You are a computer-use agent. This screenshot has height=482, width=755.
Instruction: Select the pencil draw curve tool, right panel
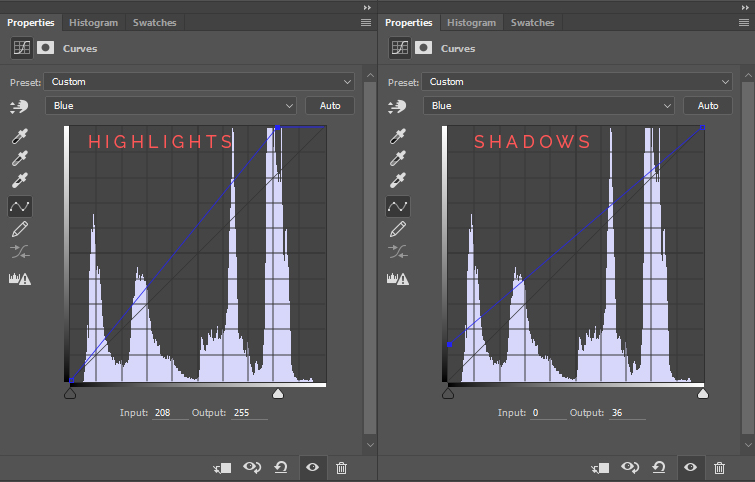point(398,229)
